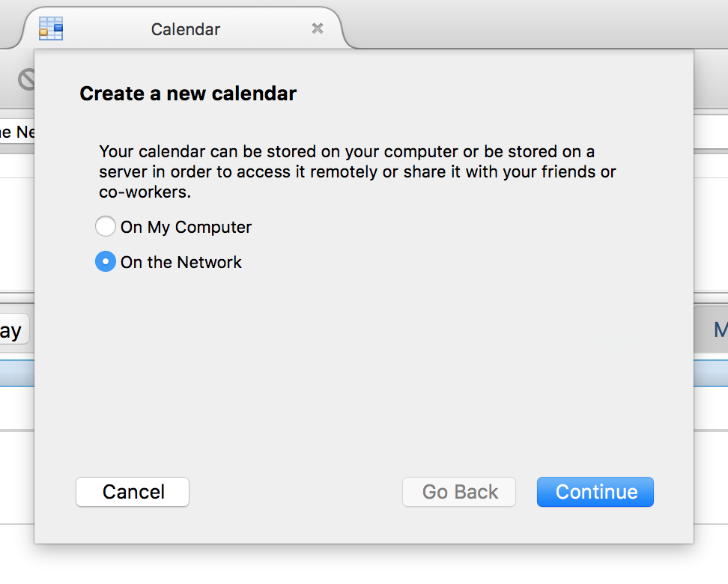This screenshot has height=584, width=728.
Task: Click the "Create a new calendar" heading
Action: (188, 94)
